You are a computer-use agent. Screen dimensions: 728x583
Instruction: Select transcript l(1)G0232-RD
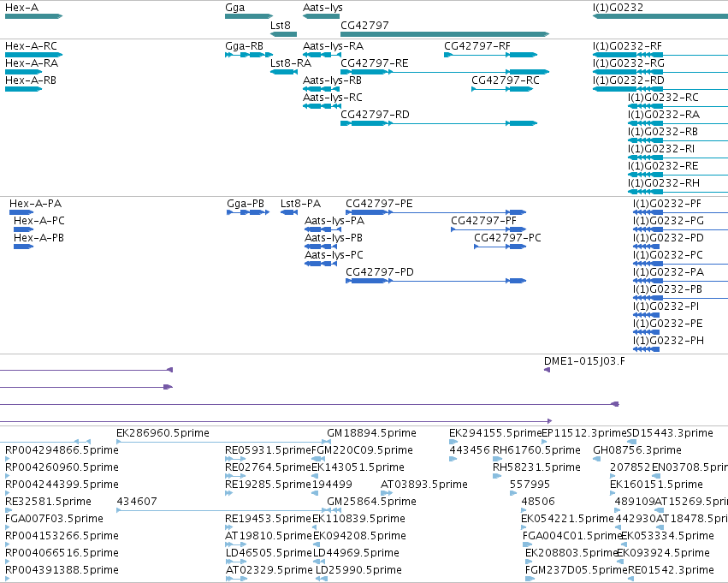[x=660, y=89]
